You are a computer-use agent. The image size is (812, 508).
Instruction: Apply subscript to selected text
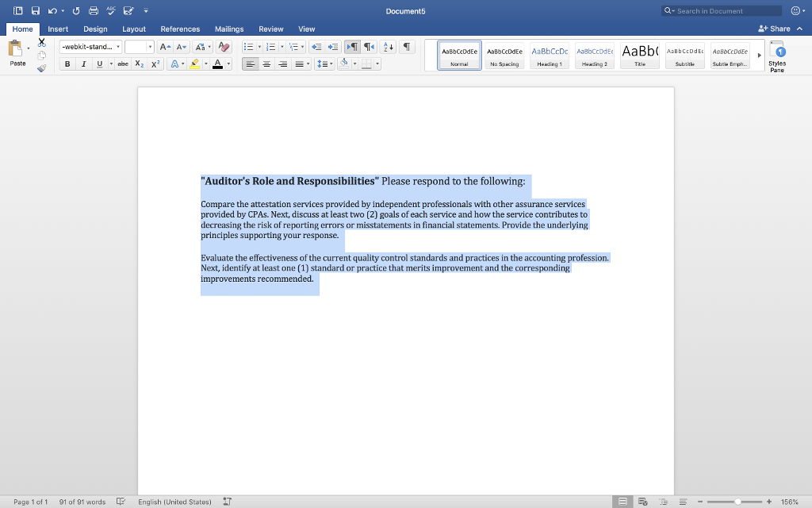pos(139,63)
